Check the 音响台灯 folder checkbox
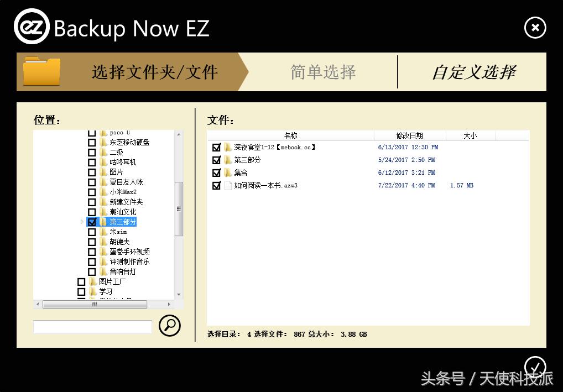This screenshot has width=563, height=392. (92, 271)
